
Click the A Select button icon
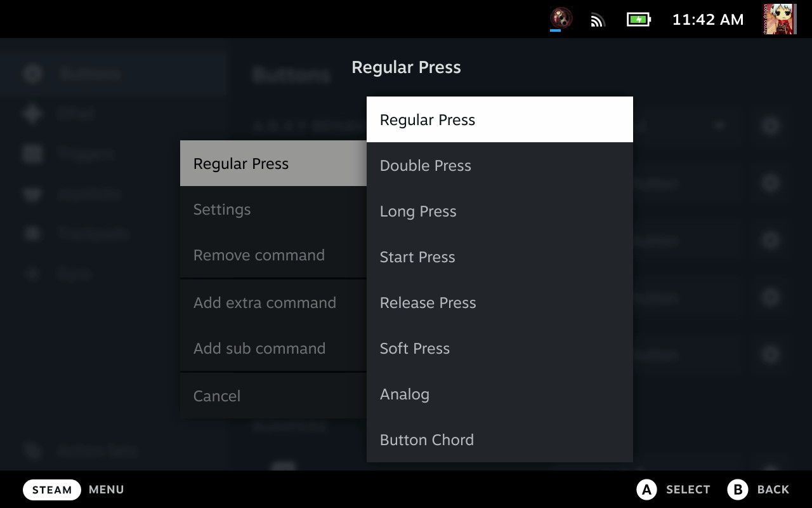[x=646, y=490]
